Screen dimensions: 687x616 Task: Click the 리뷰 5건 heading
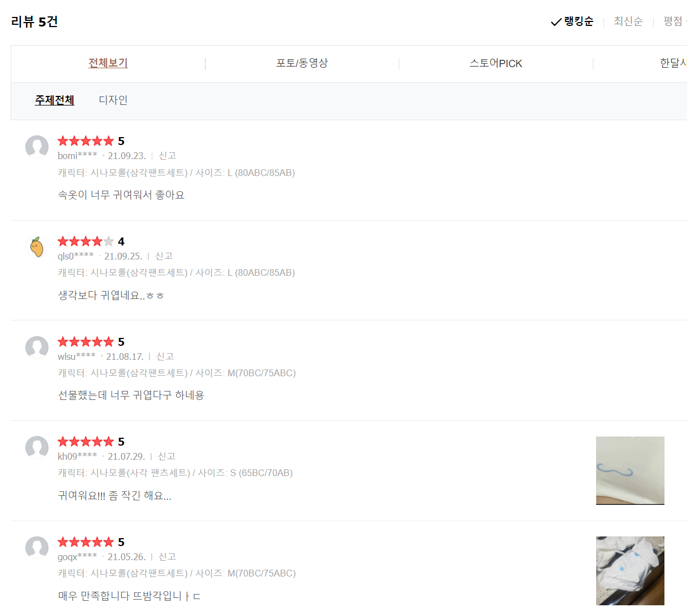(x=34, y=22)
